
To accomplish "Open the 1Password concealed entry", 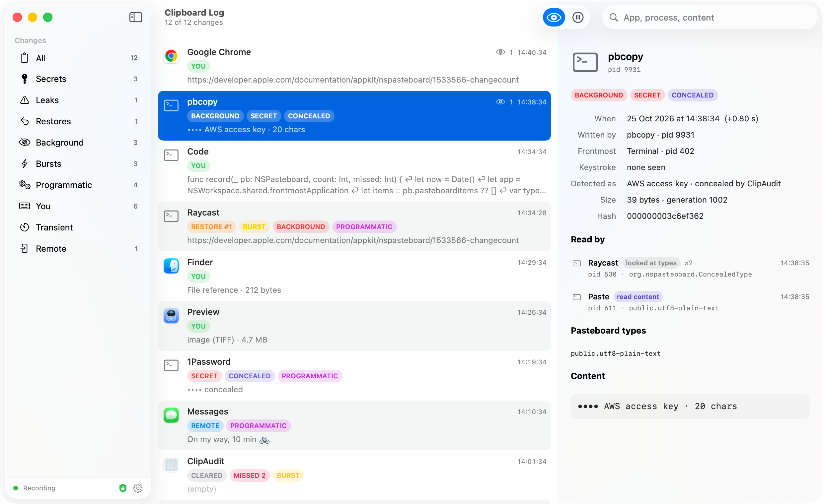I will [x=354, y=375].
